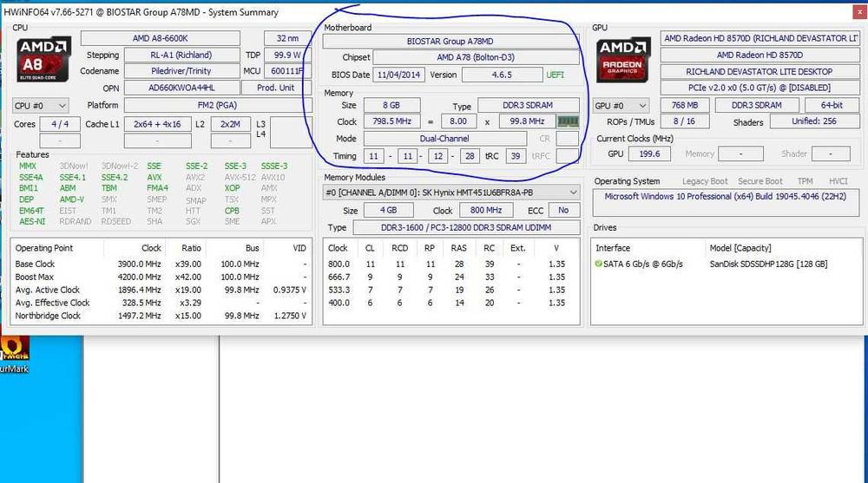This screenshot has height=483, width=868.
Task: Click the GPU memory 768 MB field
Action: [685, 105]
